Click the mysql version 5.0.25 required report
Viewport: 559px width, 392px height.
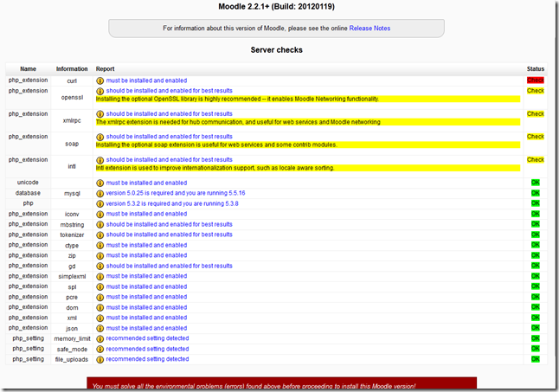[x=176, y=193]
